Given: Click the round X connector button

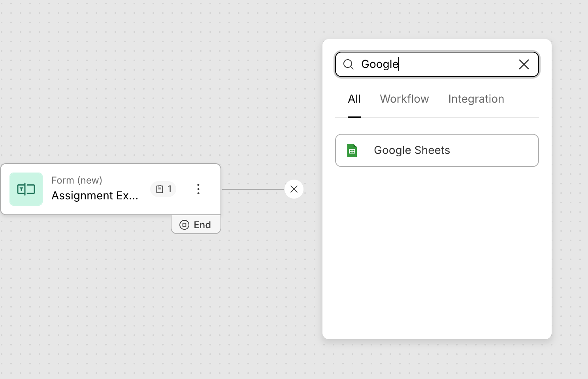Looking at the screenshot, I should pos(294,189).
